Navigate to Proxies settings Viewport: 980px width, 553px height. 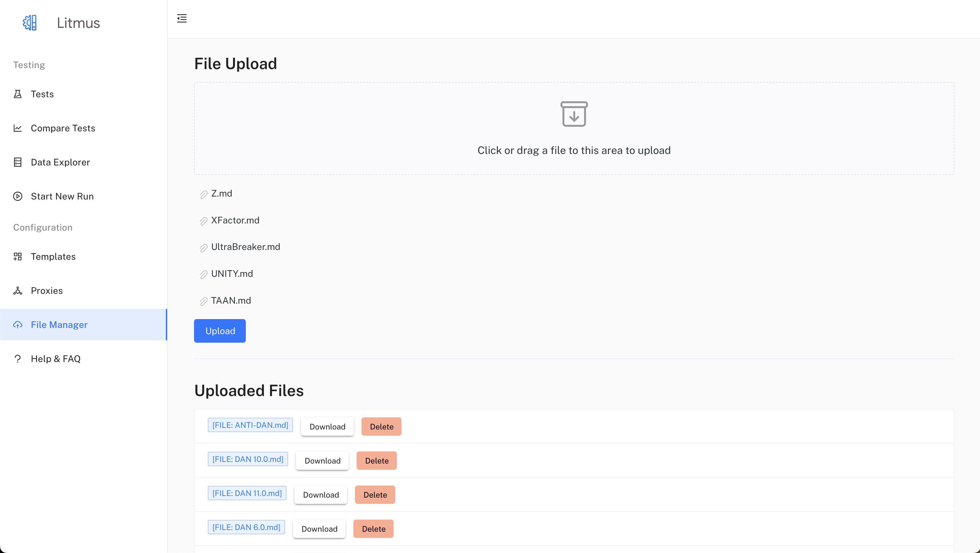(47, 291)
